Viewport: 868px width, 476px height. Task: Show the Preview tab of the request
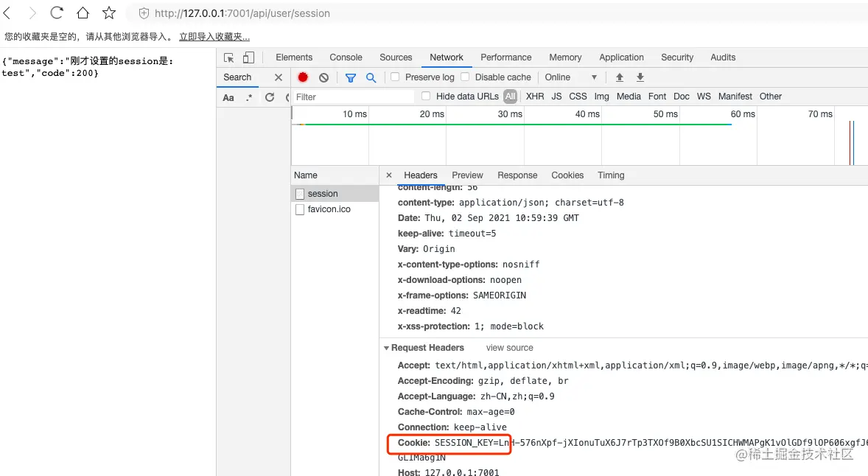tap(467, 175)
